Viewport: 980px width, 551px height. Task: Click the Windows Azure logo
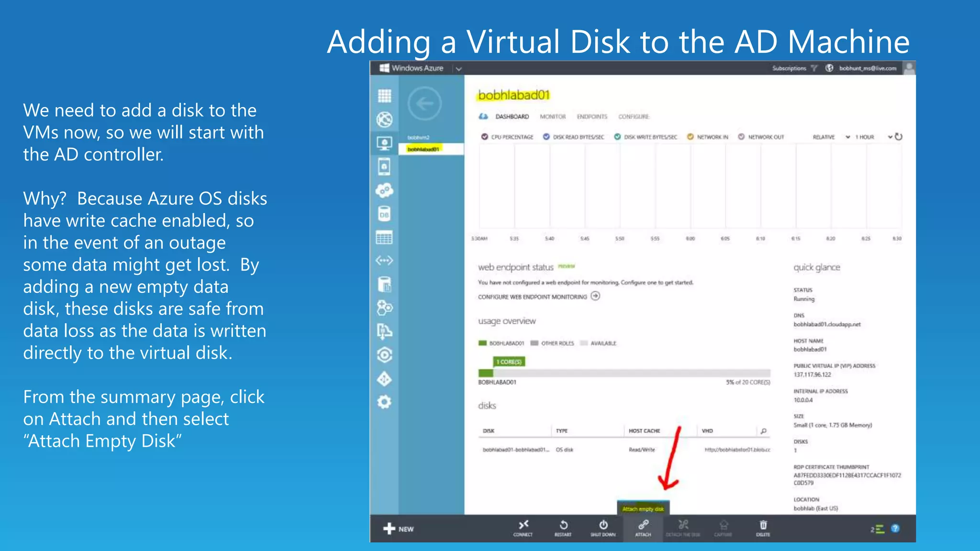click(x=412, y=68)
